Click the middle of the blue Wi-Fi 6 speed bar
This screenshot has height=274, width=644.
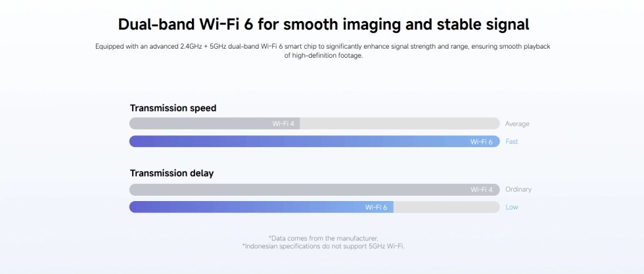tap(314, 141)
